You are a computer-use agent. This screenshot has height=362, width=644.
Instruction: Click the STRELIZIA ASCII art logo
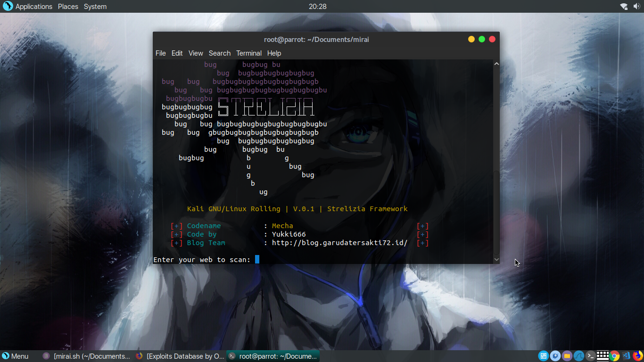pos(266,107)
